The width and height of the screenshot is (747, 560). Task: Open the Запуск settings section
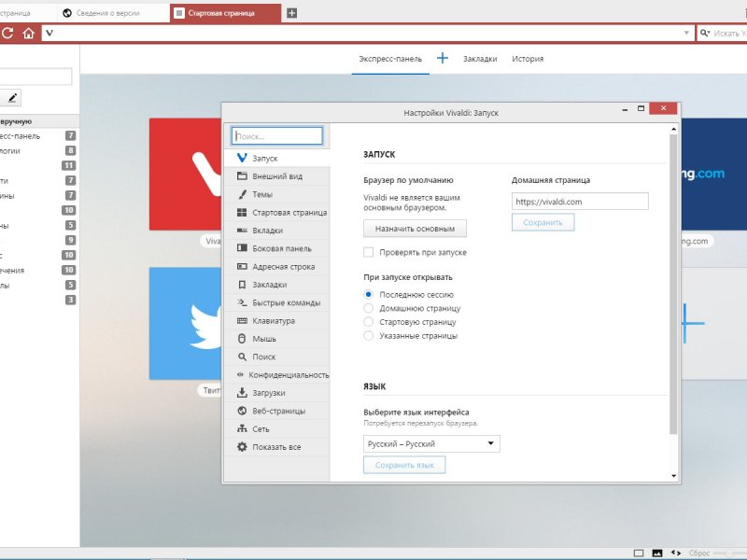[x=276, y=158]
